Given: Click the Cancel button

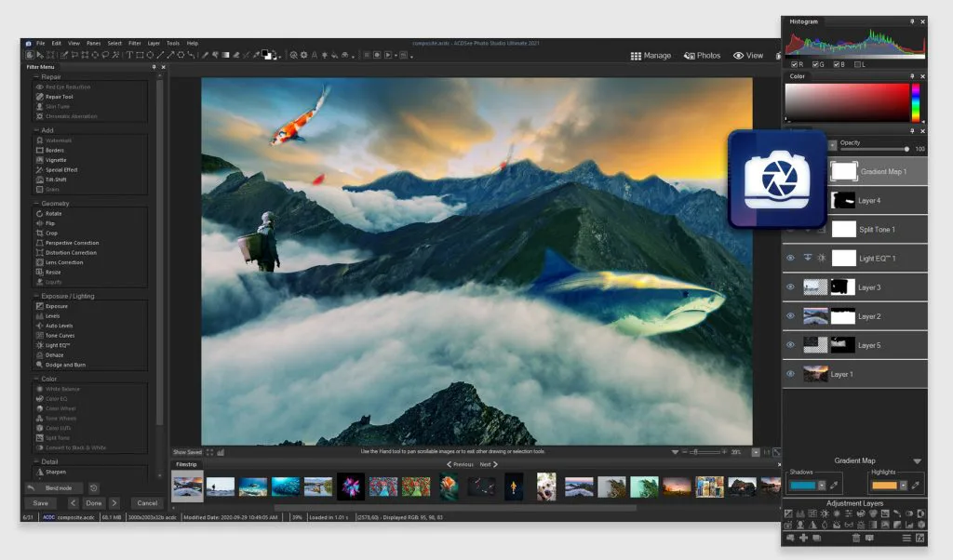Looking at the screenshot, I should tap(147, 503).
